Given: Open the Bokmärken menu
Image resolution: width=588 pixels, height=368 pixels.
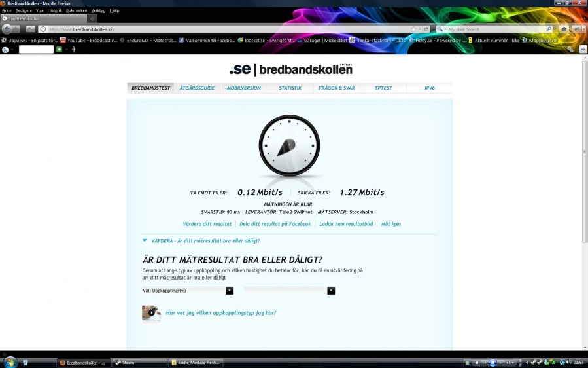Looking at the screenshot, I should click(77, 10).
